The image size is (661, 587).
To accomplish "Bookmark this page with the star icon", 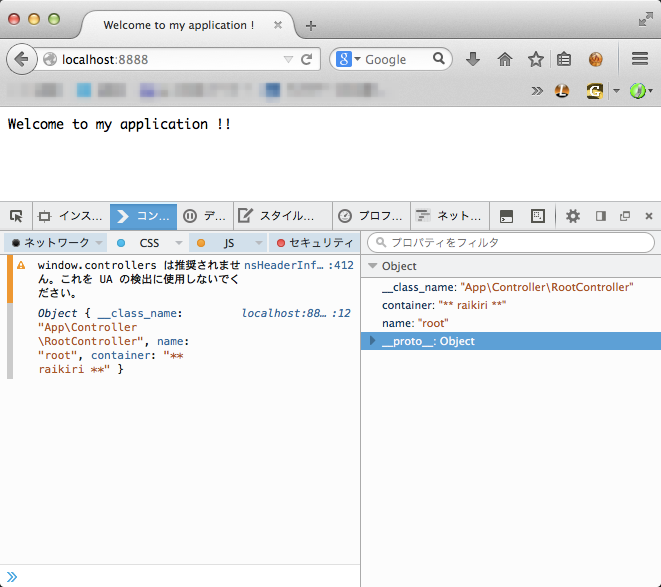I will tap(536, 59).
